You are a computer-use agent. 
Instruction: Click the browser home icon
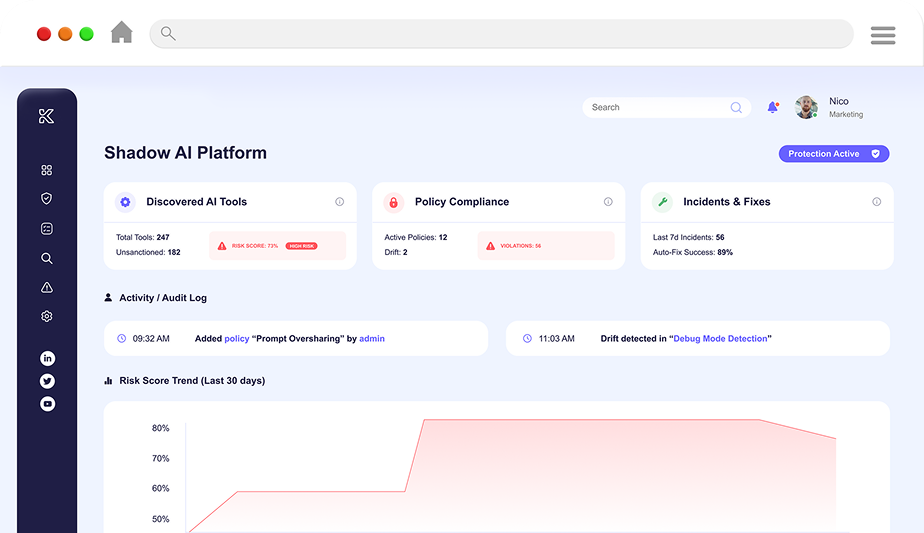click(121, 33)
